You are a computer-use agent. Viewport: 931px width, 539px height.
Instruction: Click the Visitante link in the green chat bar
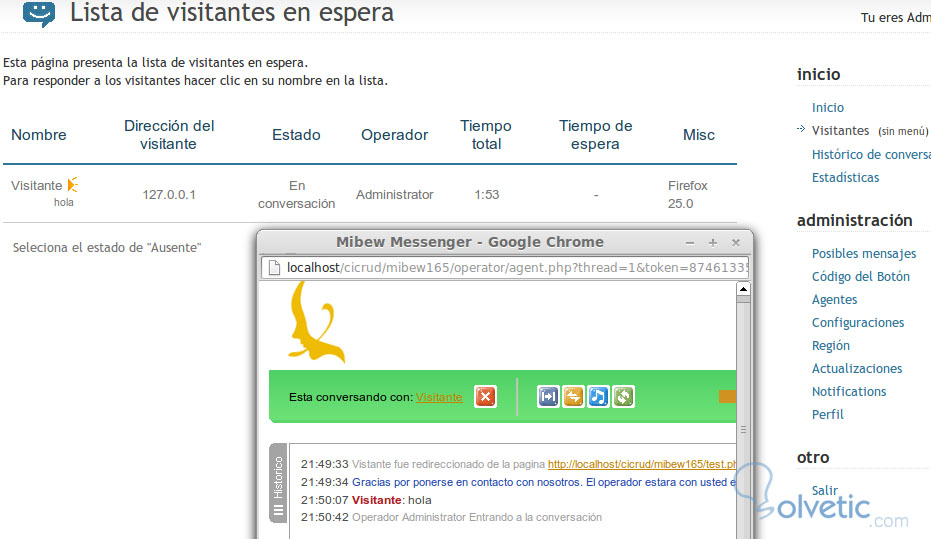pos(439,397)
